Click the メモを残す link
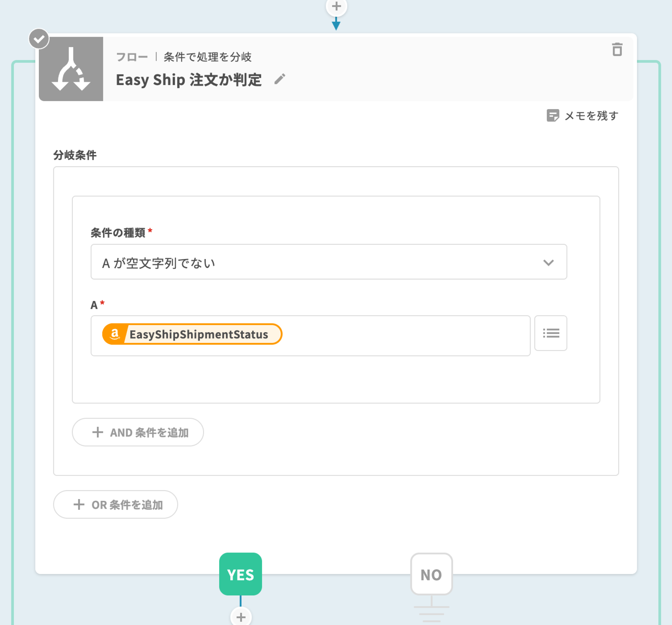 tap(591, 116)
